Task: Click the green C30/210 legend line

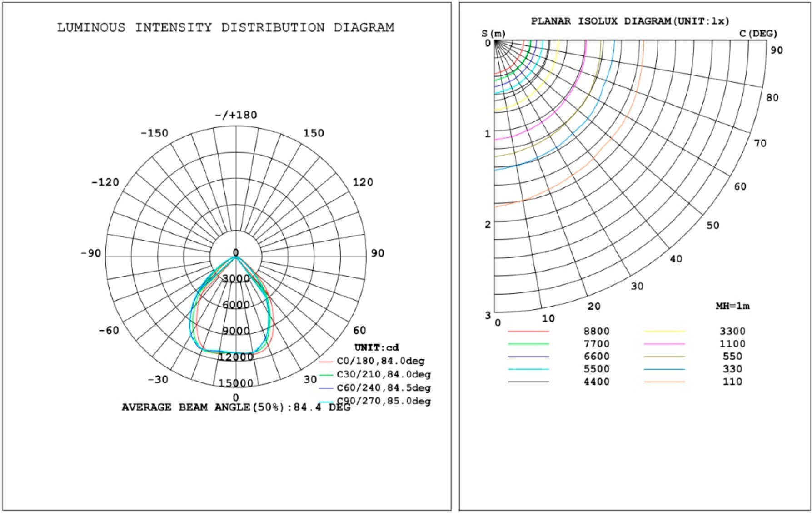Action: 326,375
